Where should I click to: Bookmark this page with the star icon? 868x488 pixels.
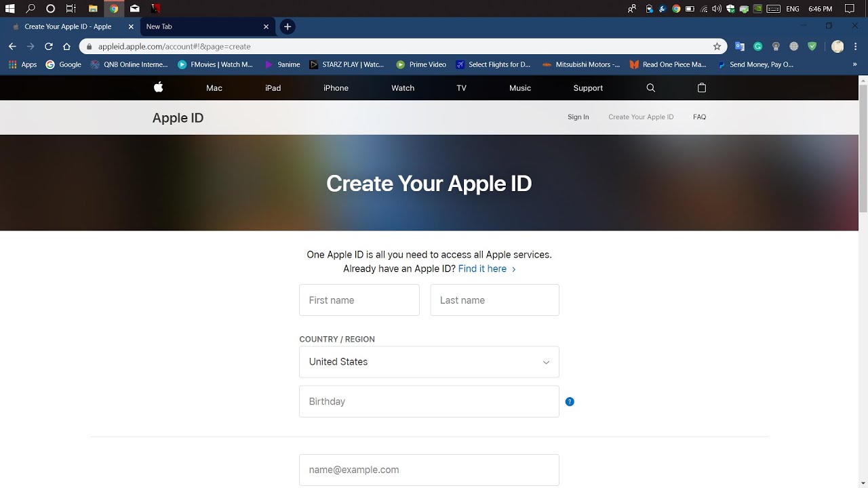coord(717,46)
